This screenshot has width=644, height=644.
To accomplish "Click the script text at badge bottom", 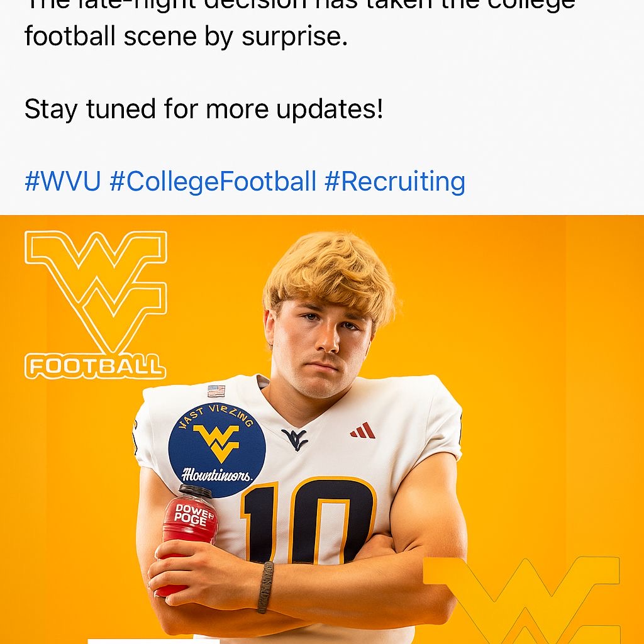I will pos(216,475).
